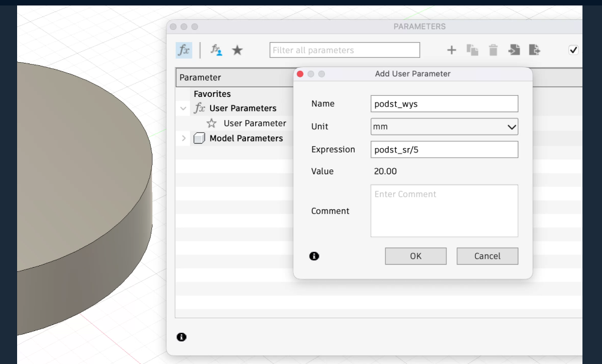Show only user parameters filter icon
602x364 pixels.
point(216,50)
